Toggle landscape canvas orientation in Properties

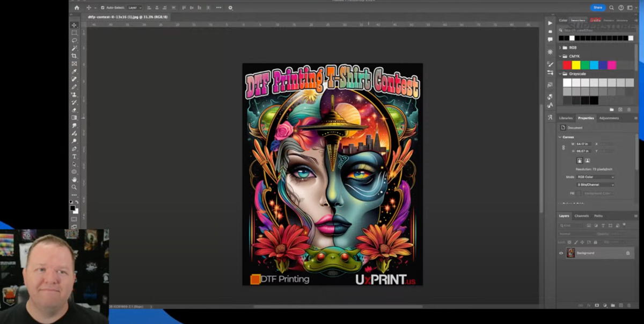(x=587, y=160)
